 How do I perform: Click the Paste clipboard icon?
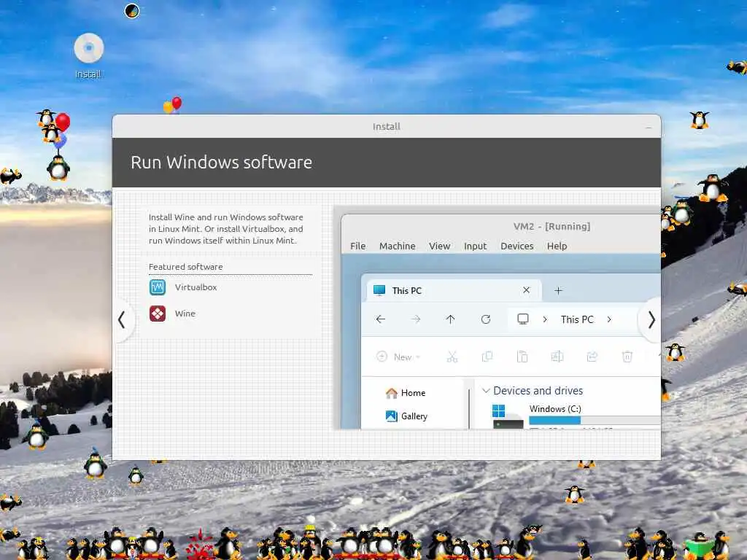(522, 357)
